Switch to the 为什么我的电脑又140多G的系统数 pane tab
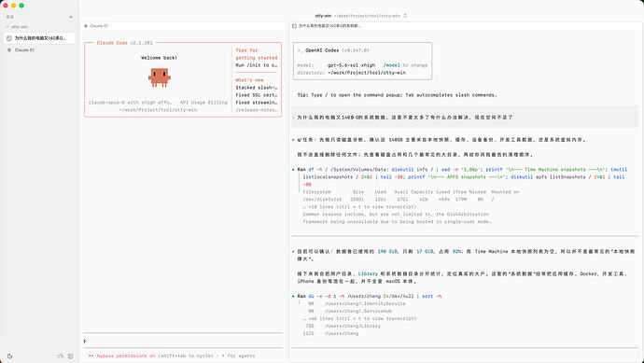 326,26
